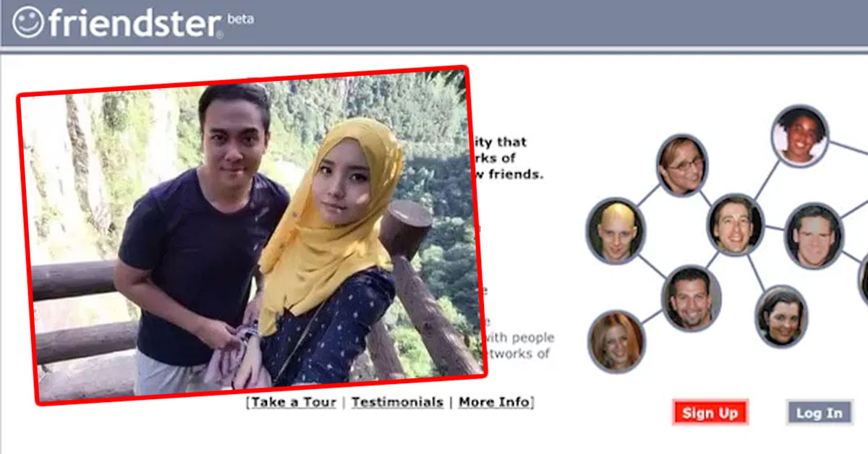
Task: Open the Sign Up page
Action: pyautogui.click(x=710, y=413)
